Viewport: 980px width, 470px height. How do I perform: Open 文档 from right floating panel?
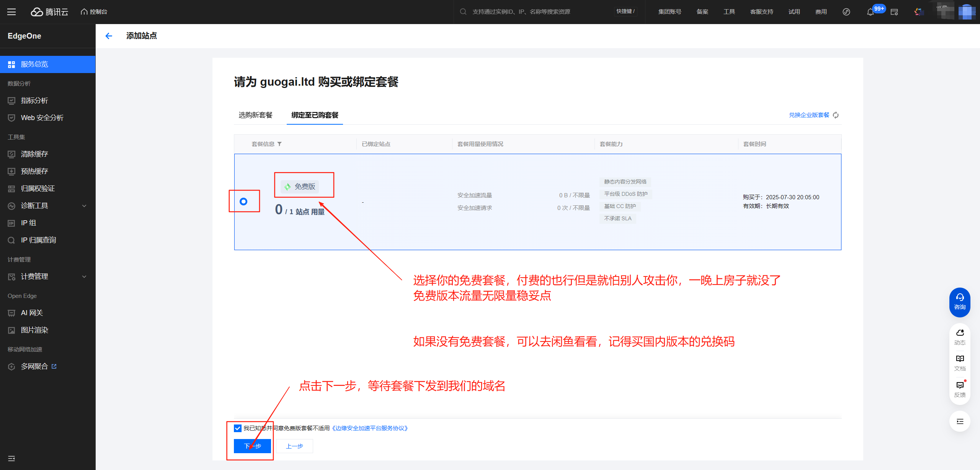[x=959, y=363]
